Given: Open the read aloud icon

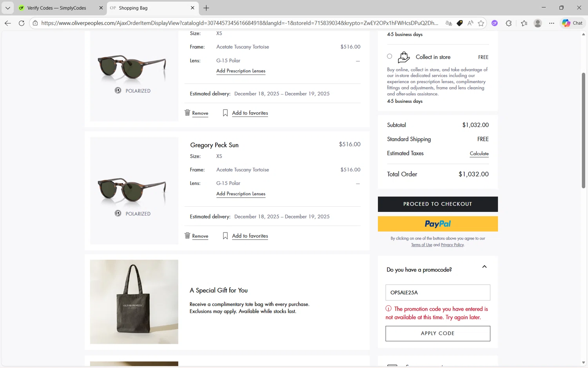Looking at the screenshot, I should pyautogui.click(x=470, y=23).
